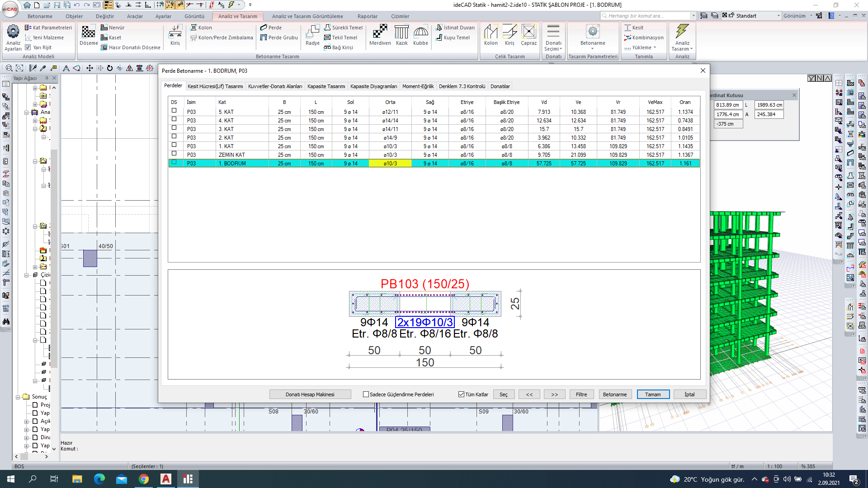Open Donatı Hesap Makinesi button
This screenshot has height=488, width=868.
[x=310, y=394]
